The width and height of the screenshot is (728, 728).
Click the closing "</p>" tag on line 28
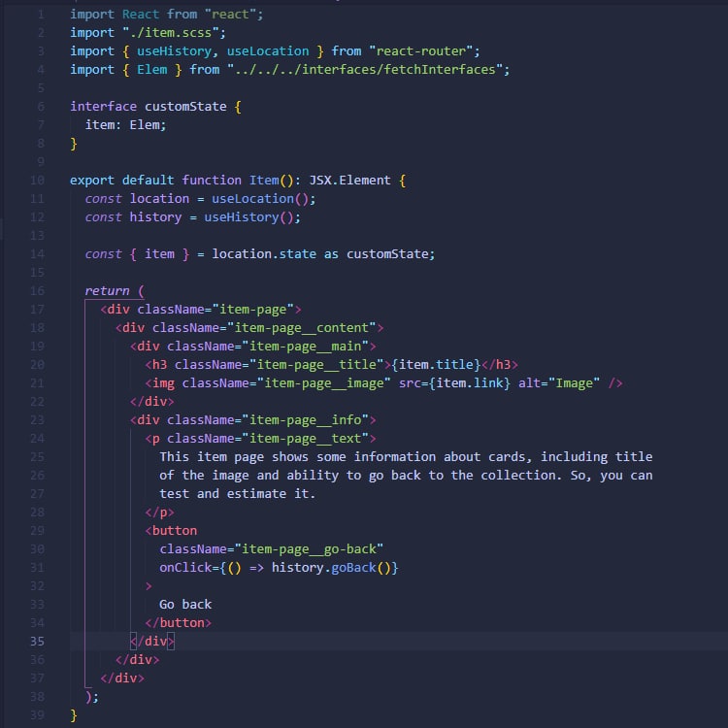[x=160, y=513]
